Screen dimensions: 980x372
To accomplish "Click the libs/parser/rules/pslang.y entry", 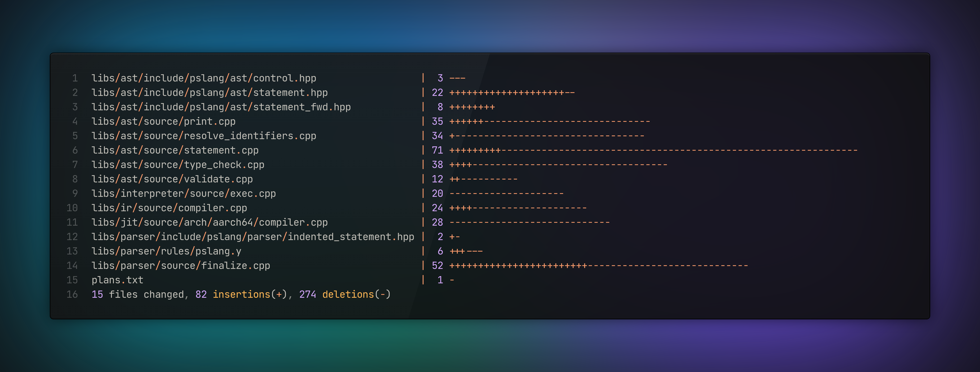I will [166, 251].
